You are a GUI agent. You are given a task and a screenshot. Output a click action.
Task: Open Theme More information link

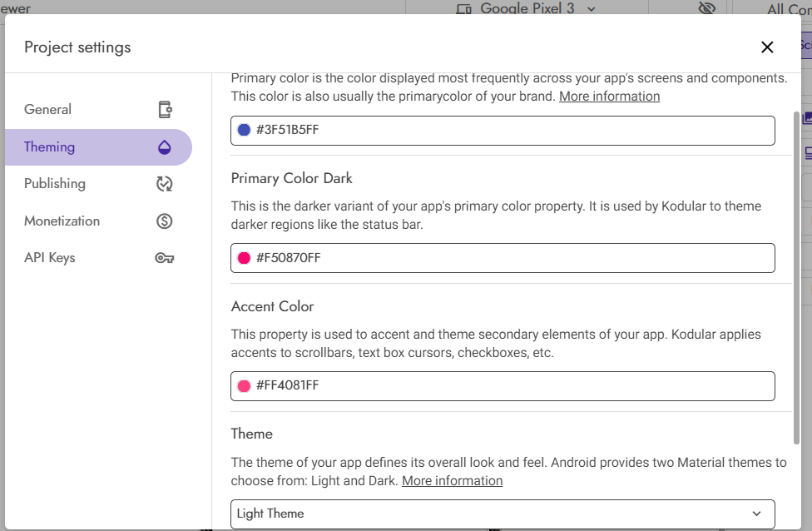pyautogui.click(x=452, y=481)
